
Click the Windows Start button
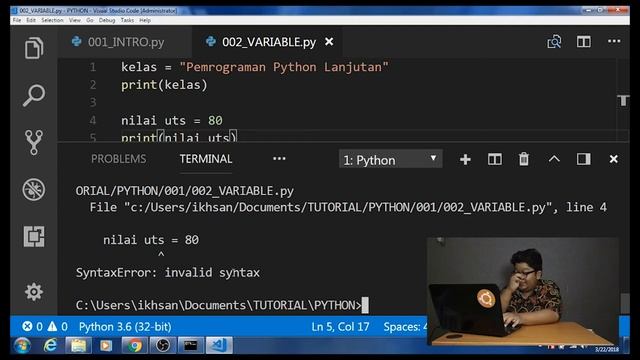tap(22, 346)
